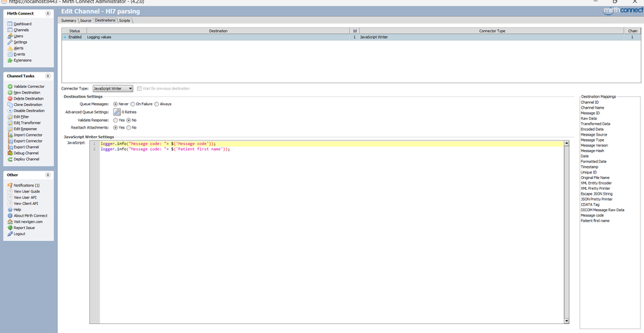Click Export Connector icon
Image resolution: width=644 pixels, height=333 pixels.
(x=10, y=141)
